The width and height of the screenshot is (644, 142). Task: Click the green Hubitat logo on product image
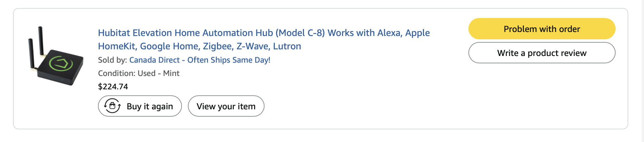point(61,63)
